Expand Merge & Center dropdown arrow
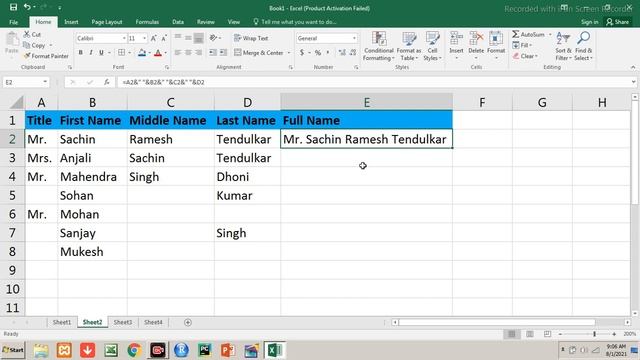The image size is (640, 360). tap(289, 53)
